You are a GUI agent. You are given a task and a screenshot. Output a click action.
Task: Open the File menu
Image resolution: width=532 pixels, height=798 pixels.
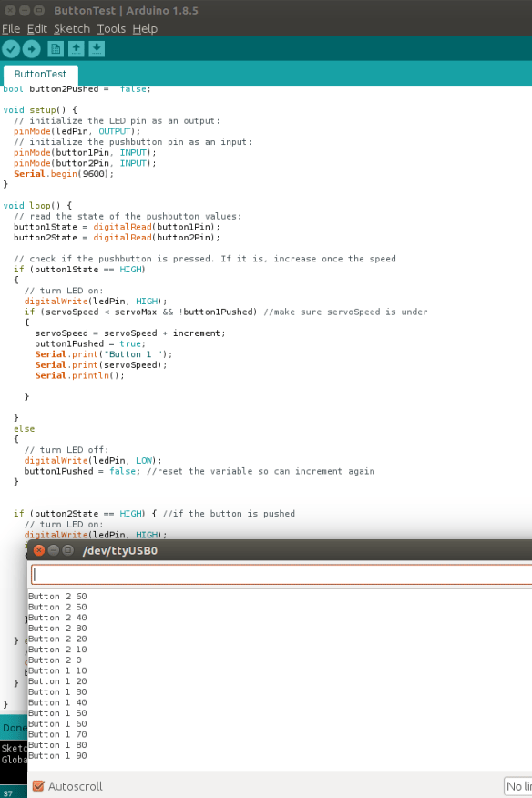click(11, 29)
